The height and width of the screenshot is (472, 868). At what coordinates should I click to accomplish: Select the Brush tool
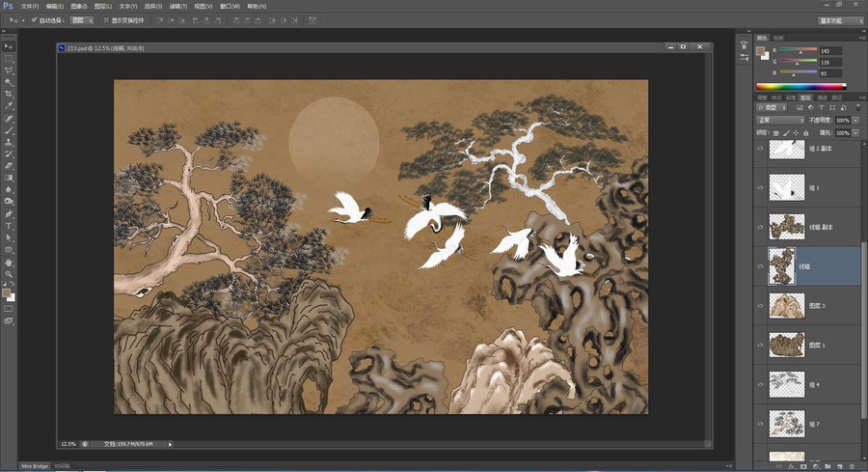tap(9, 130)
